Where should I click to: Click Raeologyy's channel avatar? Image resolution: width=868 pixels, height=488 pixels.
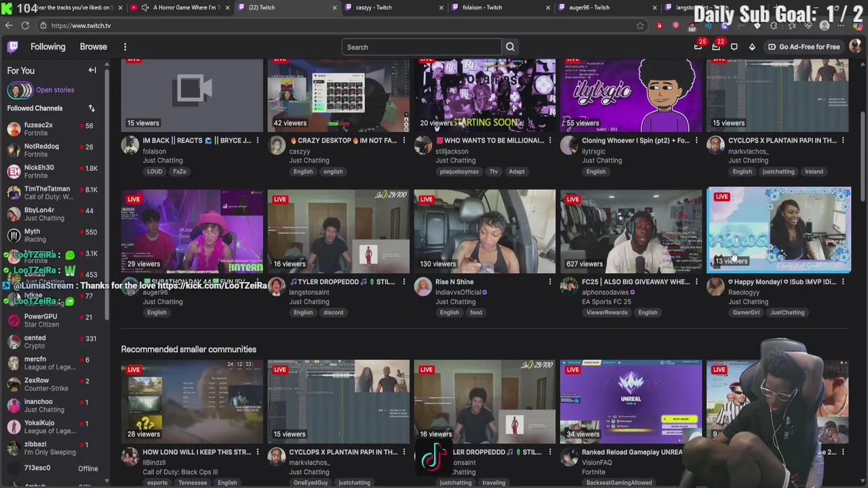pyautogui.click(x=716, y=287)
